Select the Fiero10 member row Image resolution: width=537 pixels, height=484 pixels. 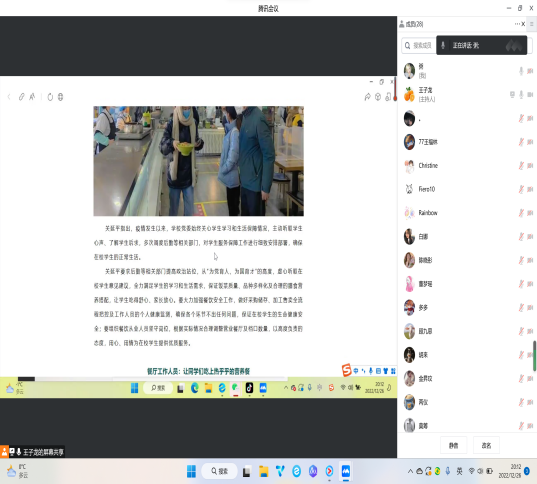467,189
